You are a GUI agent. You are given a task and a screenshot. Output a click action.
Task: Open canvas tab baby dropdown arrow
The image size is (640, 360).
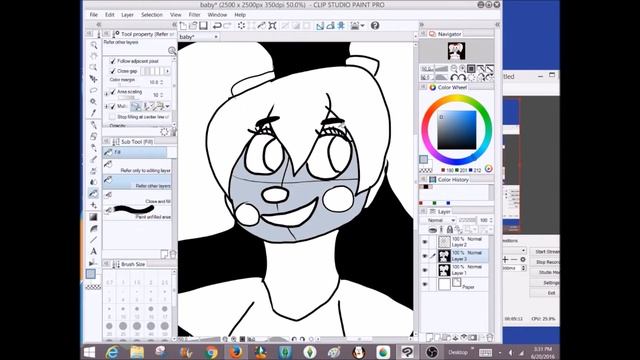(216, 37)
